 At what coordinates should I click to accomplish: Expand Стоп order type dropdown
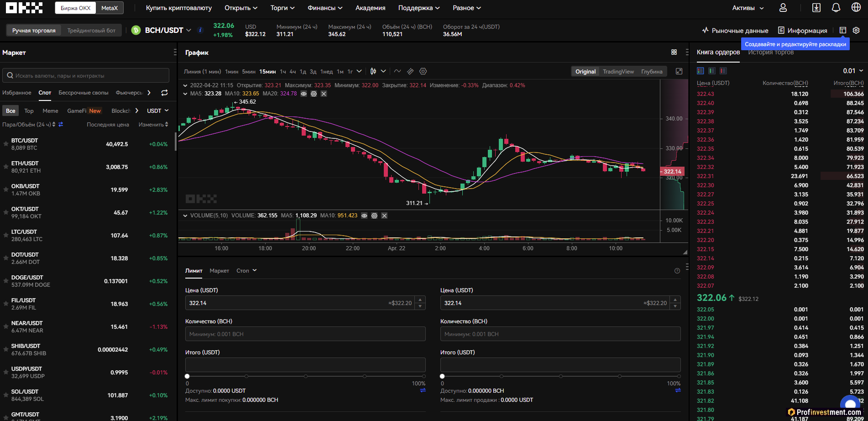[246, 271]
